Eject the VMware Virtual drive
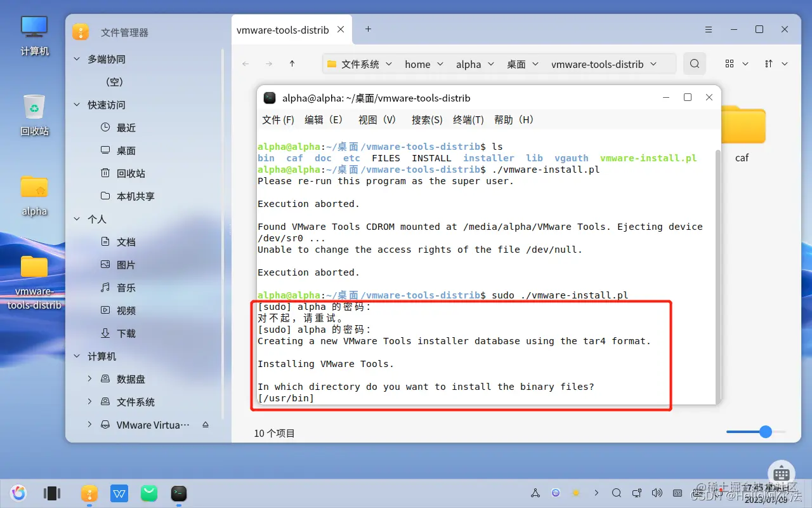 point(205,424)
